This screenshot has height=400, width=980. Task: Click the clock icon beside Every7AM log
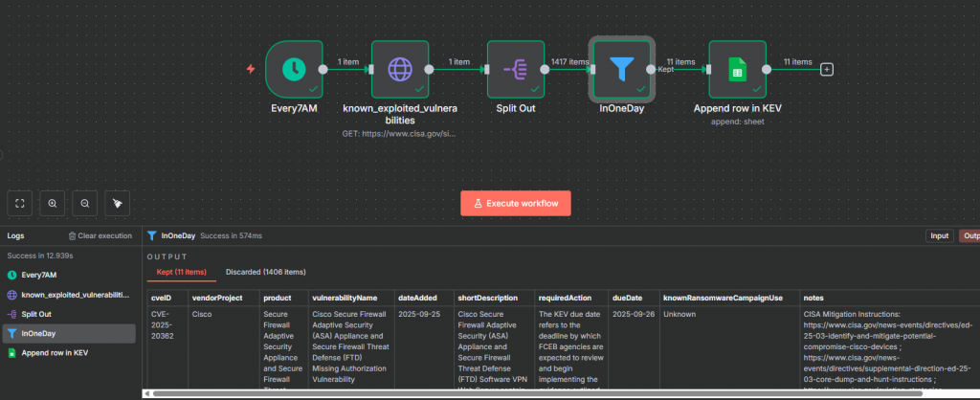point(11,275)
